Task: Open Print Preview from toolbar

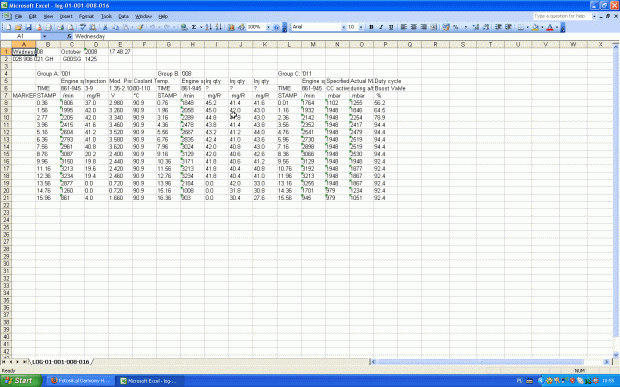Action: tap(71, 27)
